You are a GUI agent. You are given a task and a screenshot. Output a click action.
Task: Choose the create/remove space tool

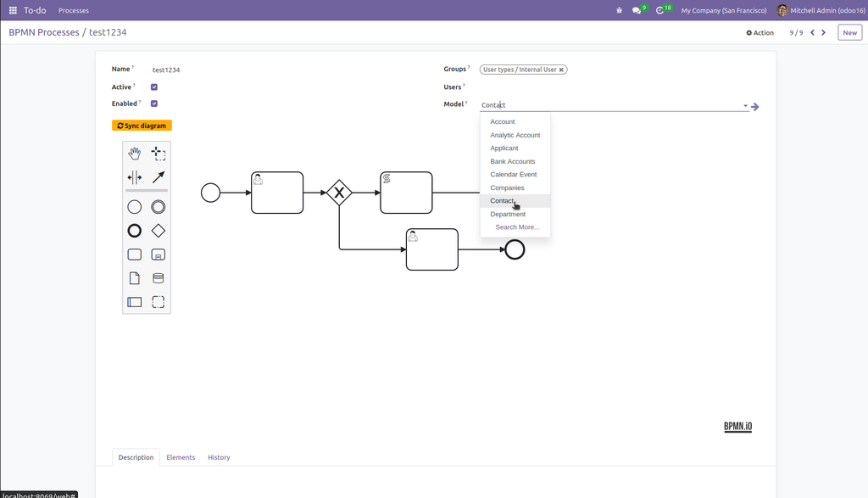click(x=135, y=177)
